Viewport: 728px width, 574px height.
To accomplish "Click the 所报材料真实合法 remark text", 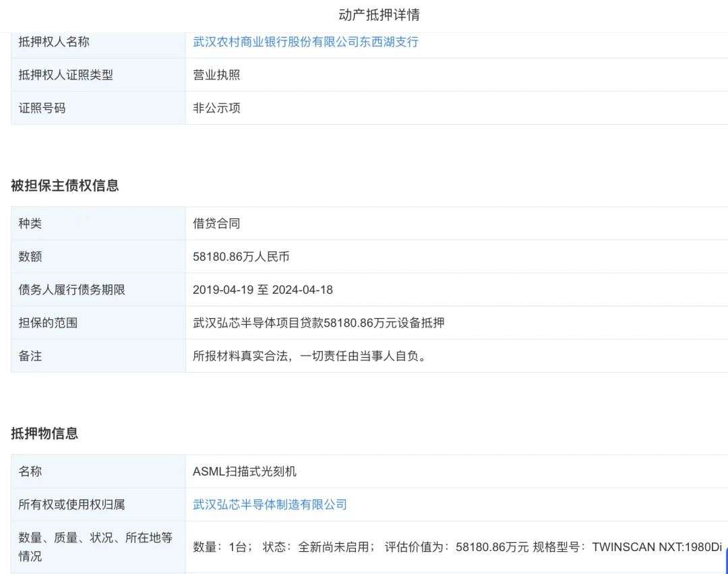I will tap(309, 356).
